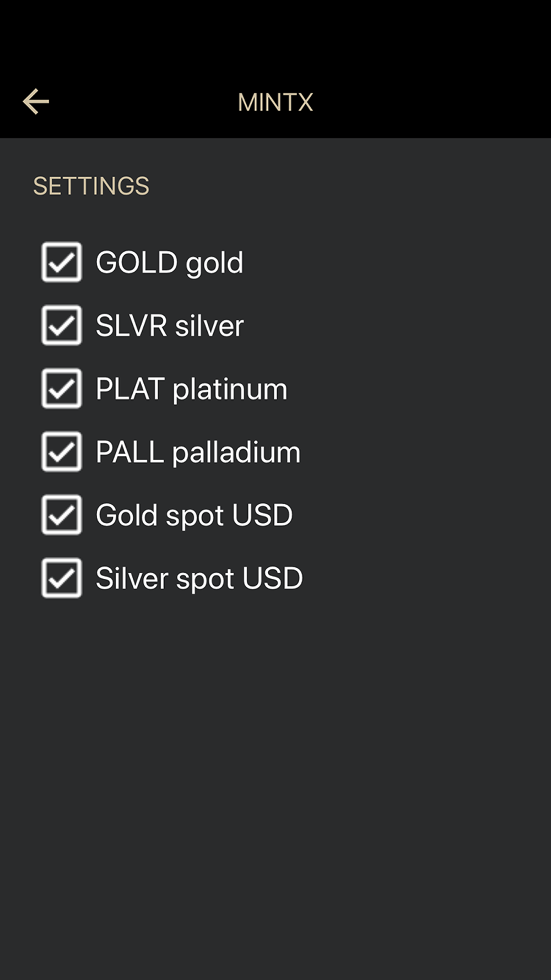Click the uppercase PALL ticker code
The height and width of the screenshot is (980, 551).
click(x=130, y=452)
